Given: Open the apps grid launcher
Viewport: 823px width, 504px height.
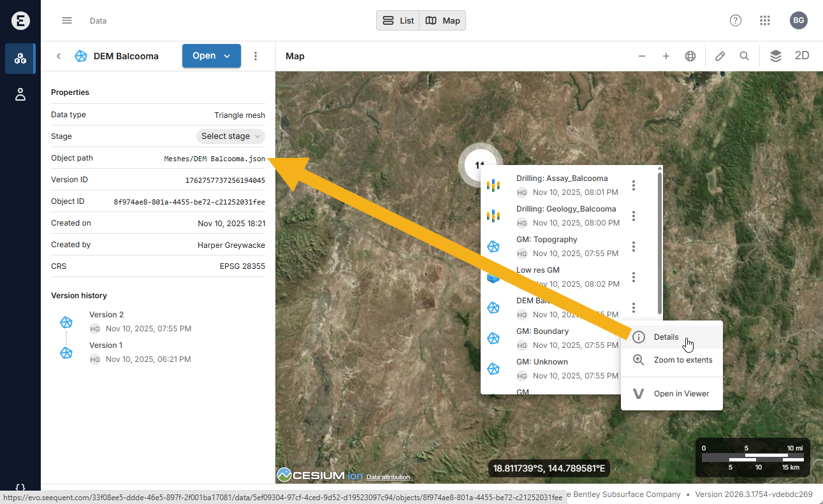Looking at the screenshot, I should (x=765, y=20).
